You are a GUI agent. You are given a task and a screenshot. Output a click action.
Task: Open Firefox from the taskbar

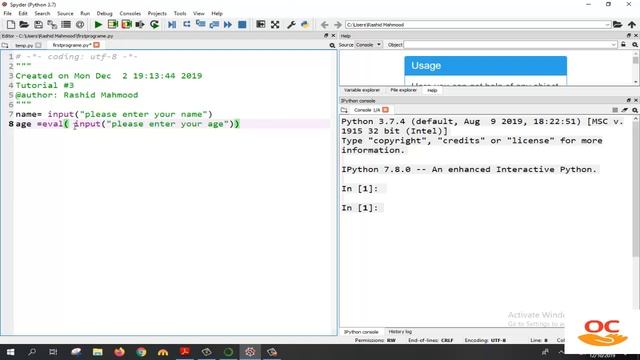pyautogui.click(x=119, y=352)
